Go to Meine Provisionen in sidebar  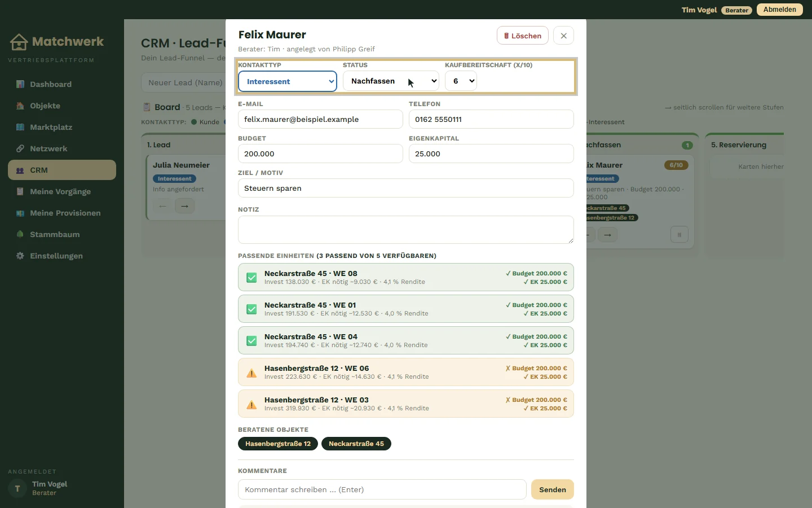point(62,213)
